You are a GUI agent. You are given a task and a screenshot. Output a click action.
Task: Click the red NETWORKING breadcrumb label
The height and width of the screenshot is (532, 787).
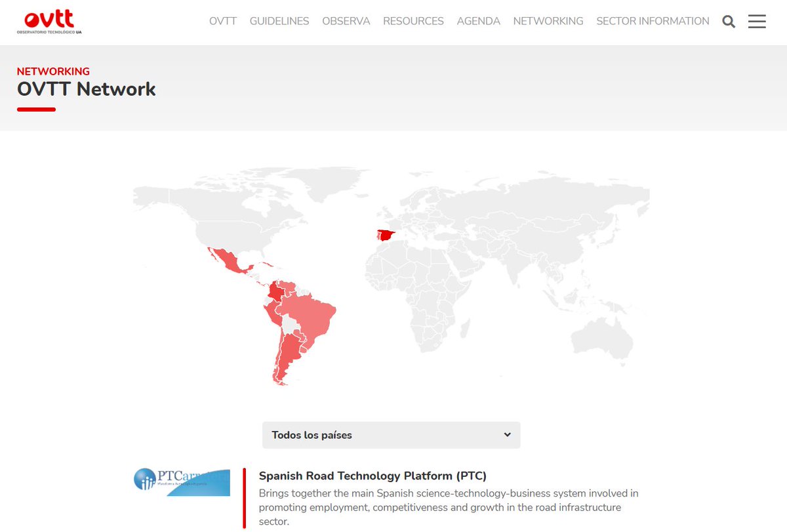pos(53,72)
